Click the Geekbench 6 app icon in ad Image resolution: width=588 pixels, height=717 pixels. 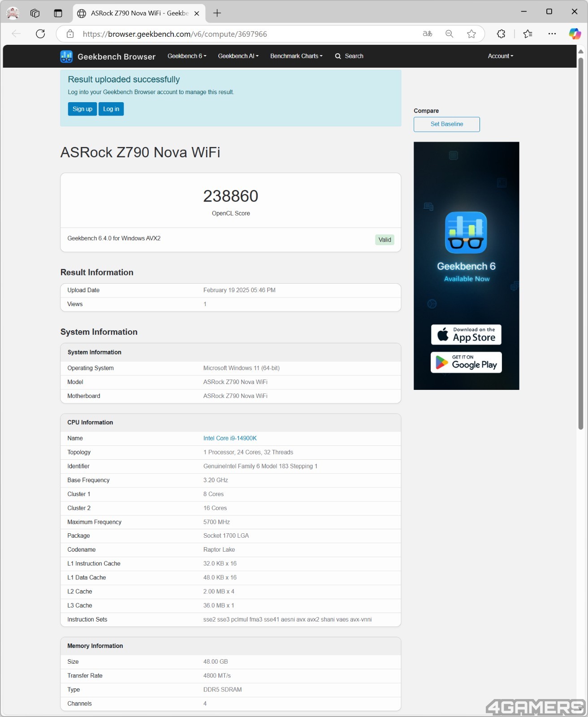click(x=466, y=232)
